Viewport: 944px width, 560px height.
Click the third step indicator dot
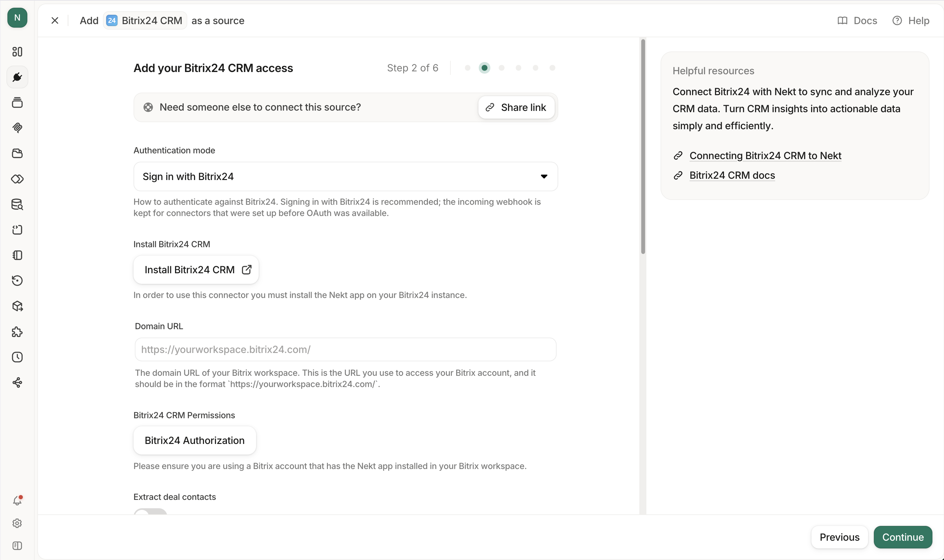click(x=502, y=68)
